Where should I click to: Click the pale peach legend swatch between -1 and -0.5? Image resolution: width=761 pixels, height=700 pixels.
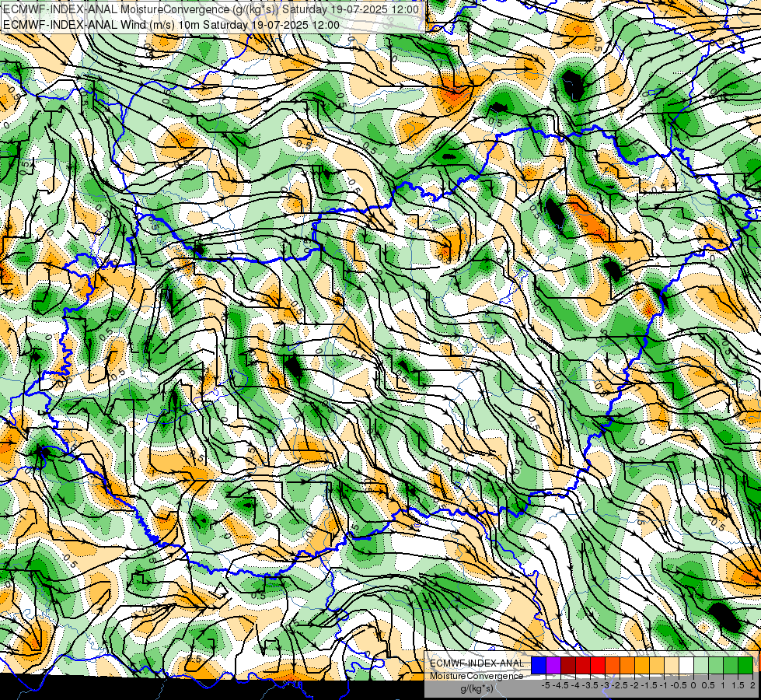click(672, 665)
